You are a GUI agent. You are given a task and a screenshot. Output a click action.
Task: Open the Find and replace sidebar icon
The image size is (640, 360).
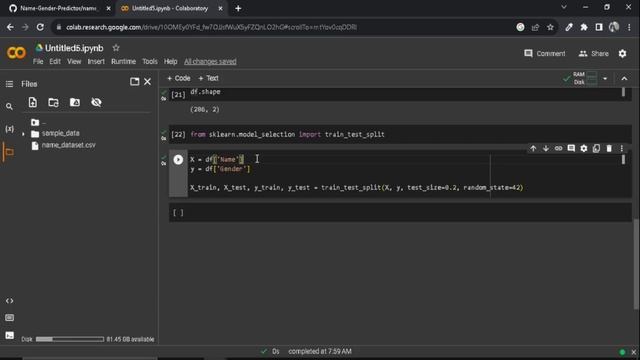(9, 107)
